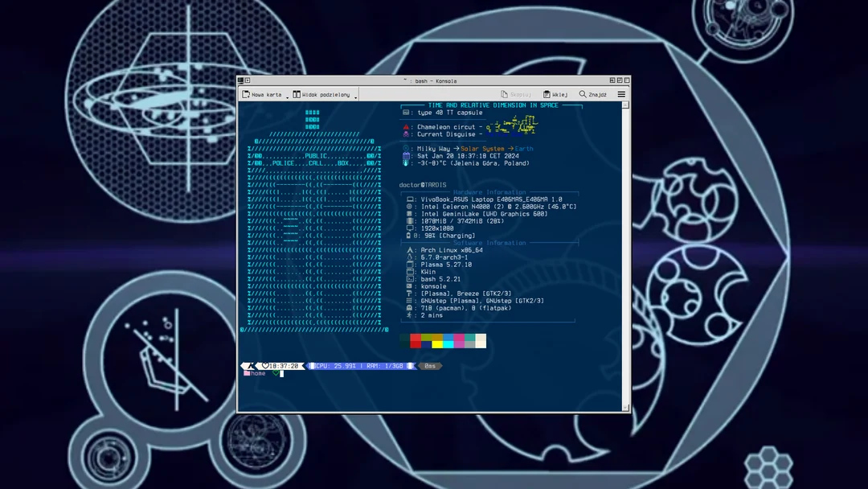This screenshot has width=868, height=489.
Task: Click the green heart icon beside the prompt
Action: [276, 372]
